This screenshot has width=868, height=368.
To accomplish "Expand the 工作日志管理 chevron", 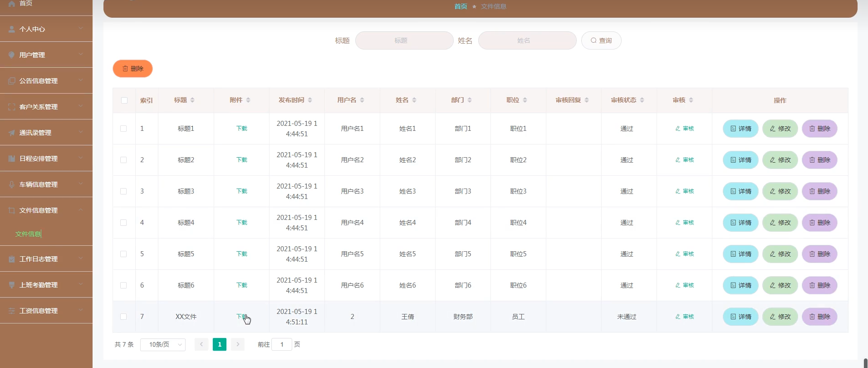I will click(80, 259).
